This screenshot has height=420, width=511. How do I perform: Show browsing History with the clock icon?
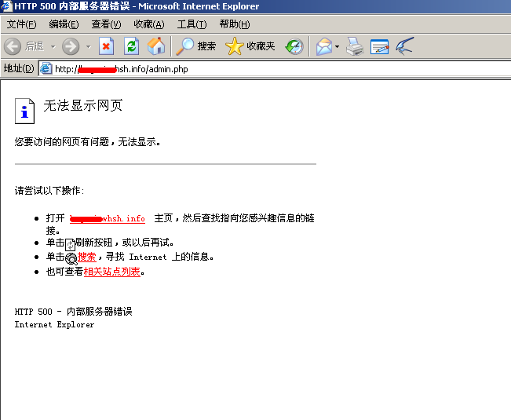[x=294, y=46]
